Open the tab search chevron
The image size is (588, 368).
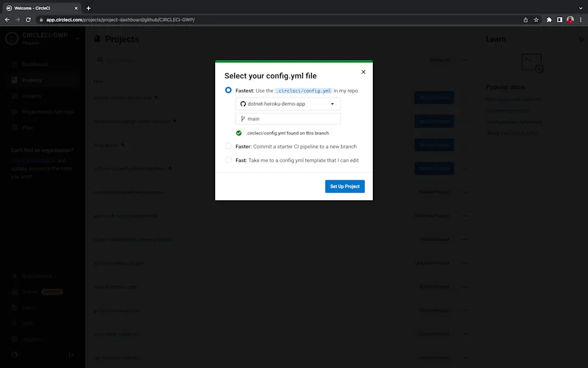click(x=580, y=8)
